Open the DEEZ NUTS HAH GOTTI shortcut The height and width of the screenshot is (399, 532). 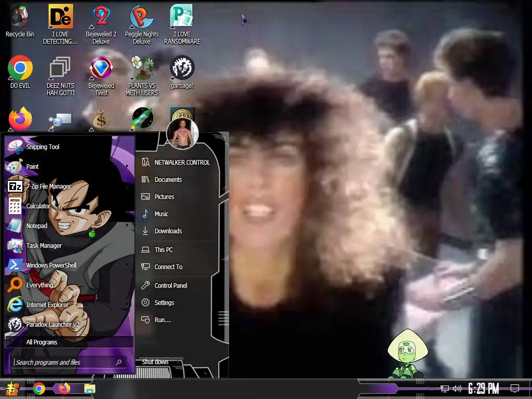(x=60, y=75)
